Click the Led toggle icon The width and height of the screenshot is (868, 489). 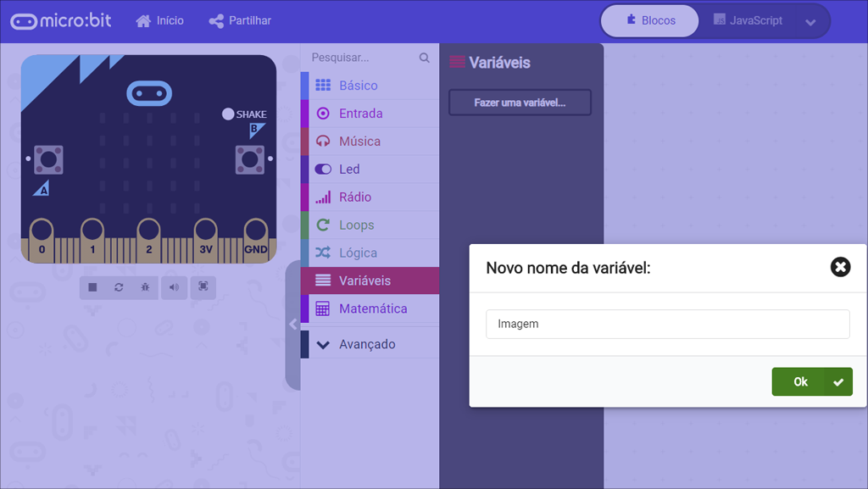point(323,169)
